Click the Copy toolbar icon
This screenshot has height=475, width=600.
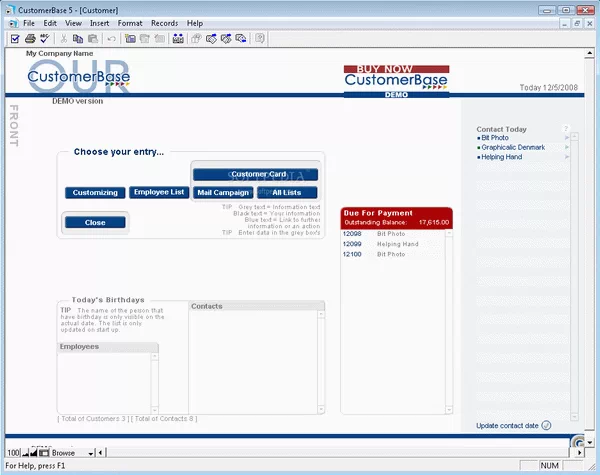pos(77,39)
